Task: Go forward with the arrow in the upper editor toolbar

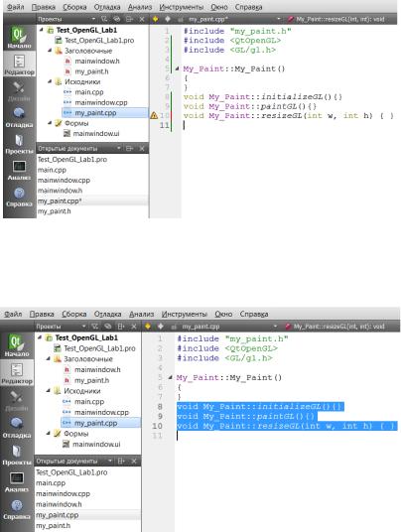Action: [168, 19]
